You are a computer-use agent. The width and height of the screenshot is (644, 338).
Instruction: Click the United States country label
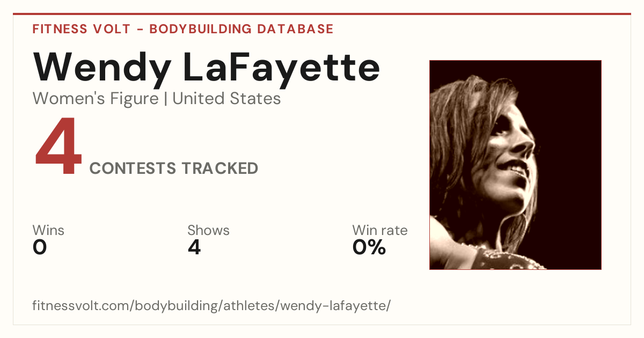[x=226, y=99]
